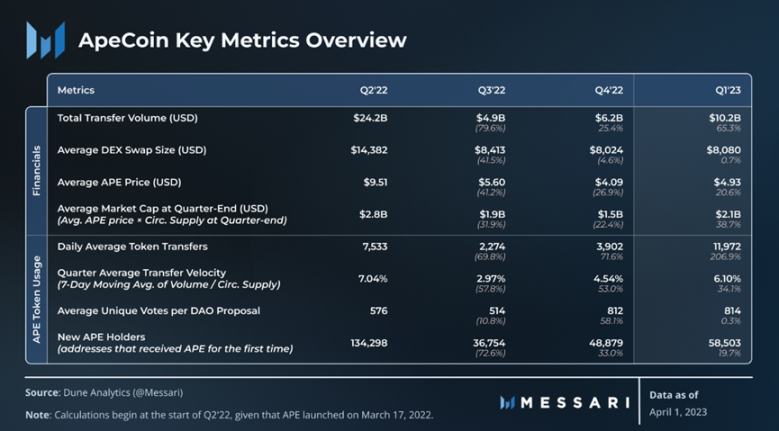Click the APE Token Usage vertical label
The width and height of the screenshot is (779, 431).
tap(36, 299)
